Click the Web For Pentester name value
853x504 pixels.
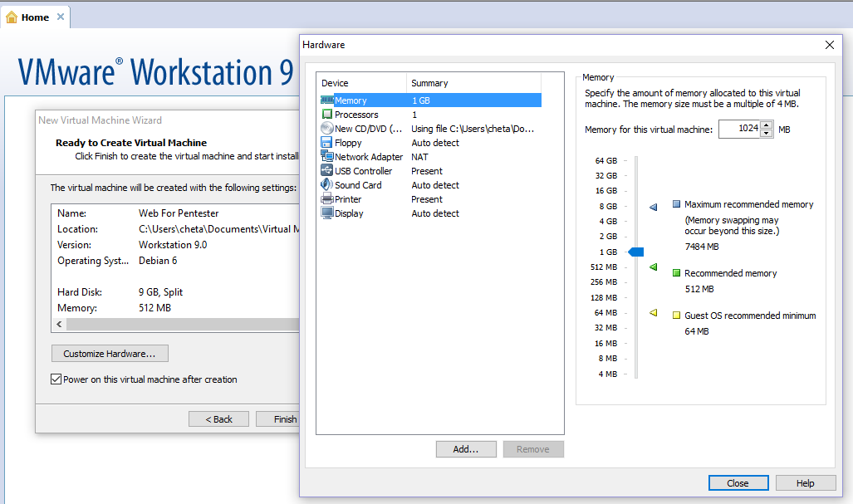(179, 213)
